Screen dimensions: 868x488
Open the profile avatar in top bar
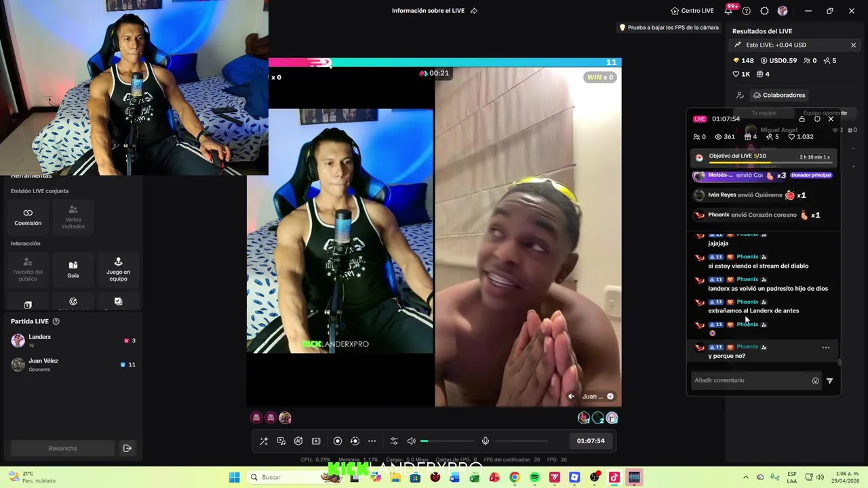pos(783,11)
